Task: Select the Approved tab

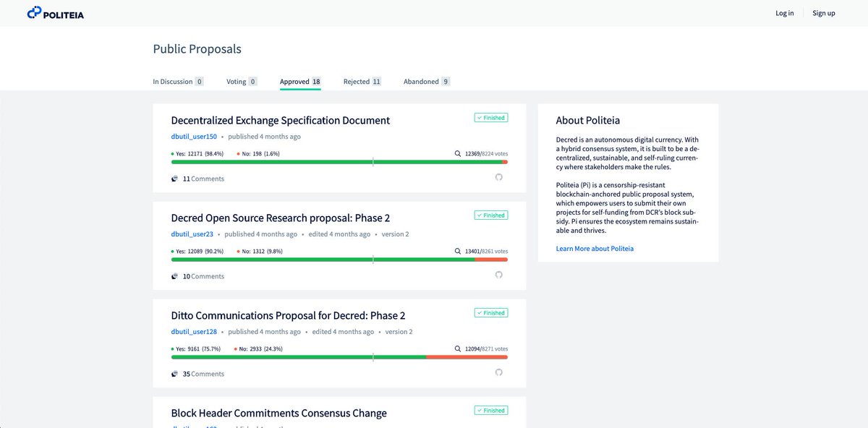Action: 300,82
